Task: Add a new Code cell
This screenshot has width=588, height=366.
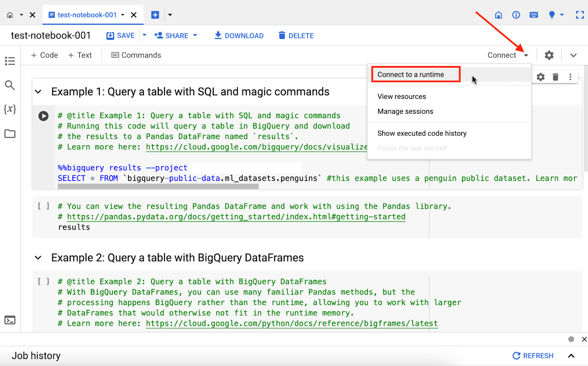Action: [x=44, y=55]
